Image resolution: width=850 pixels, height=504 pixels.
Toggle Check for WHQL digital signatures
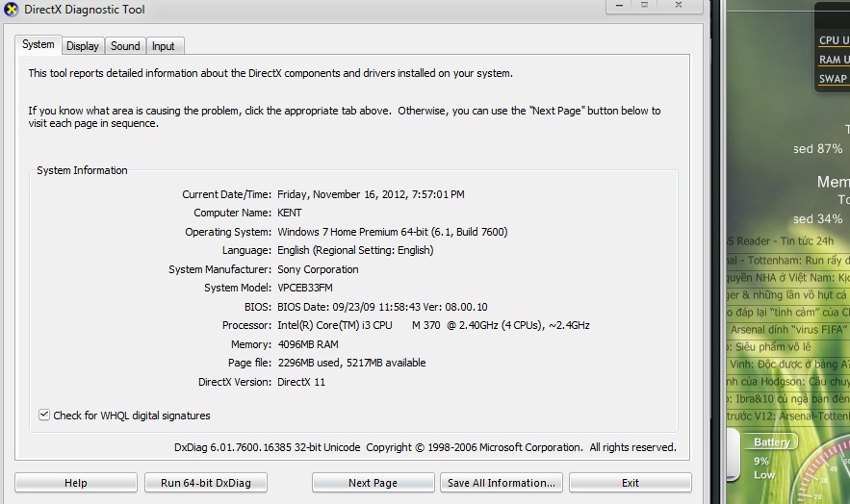[44, 416]
